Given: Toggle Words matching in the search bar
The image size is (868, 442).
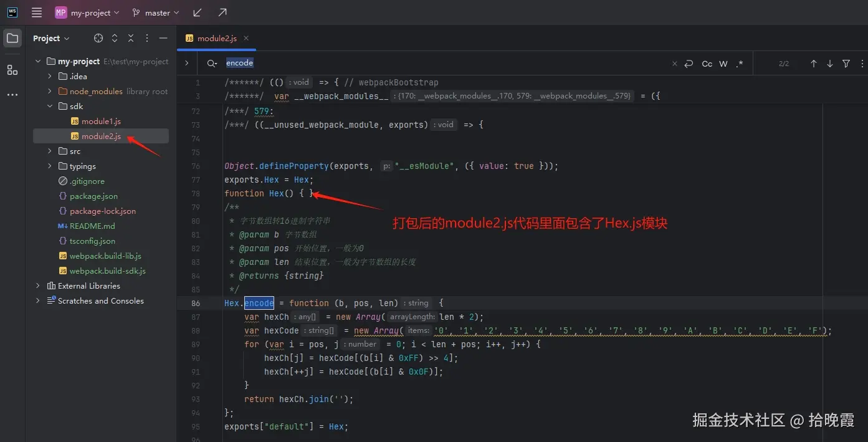Looking at the screenshot, I should click(723, 63).
